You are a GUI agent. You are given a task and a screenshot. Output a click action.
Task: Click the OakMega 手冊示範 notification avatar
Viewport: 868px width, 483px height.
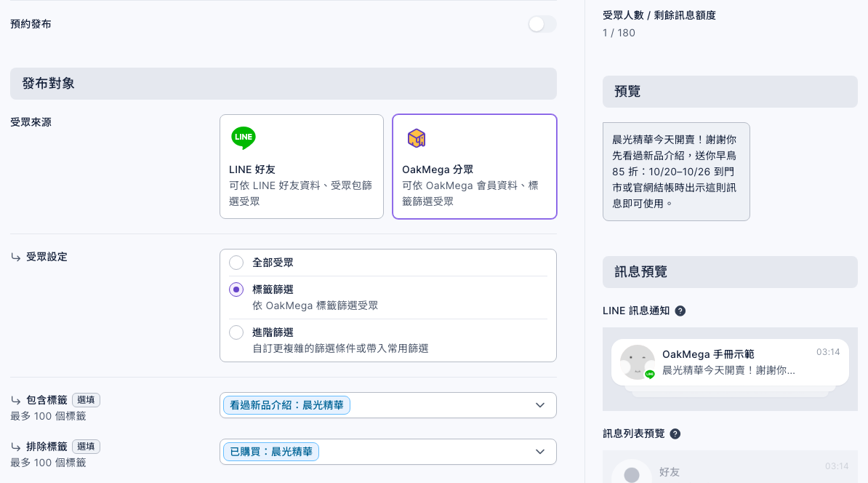tap(637, 362)
